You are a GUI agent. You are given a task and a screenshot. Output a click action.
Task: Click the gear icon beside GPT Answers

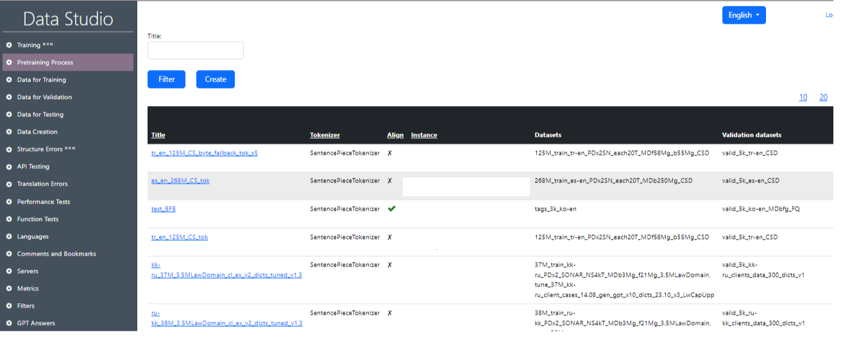tap(9, 323)
